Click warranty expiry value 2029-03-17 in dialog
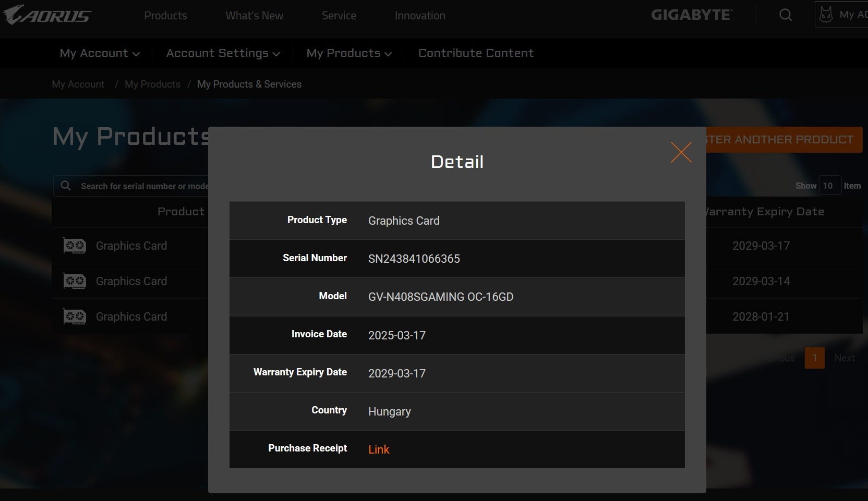 click(397, 373)
